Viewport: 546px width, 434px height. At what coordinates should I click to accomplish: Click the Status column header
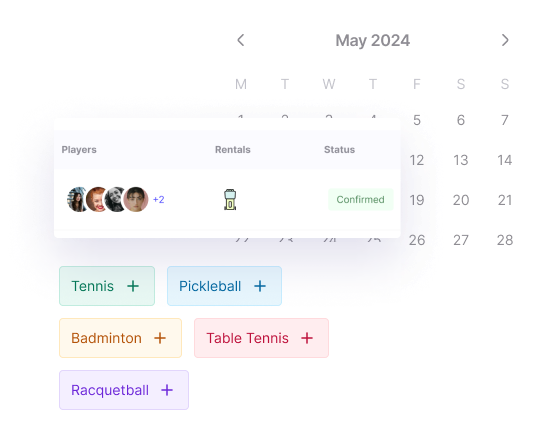[x=340, y=150]
